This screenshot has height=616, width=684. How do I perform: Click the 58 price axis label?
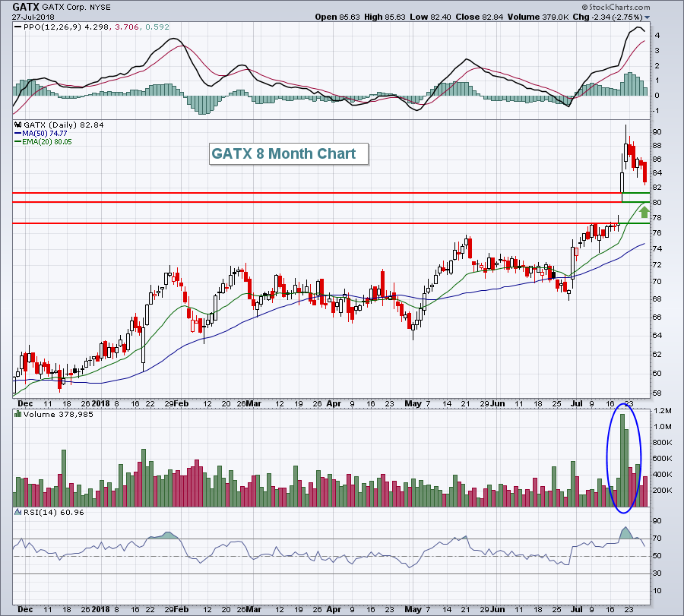(x=657, y=393)
